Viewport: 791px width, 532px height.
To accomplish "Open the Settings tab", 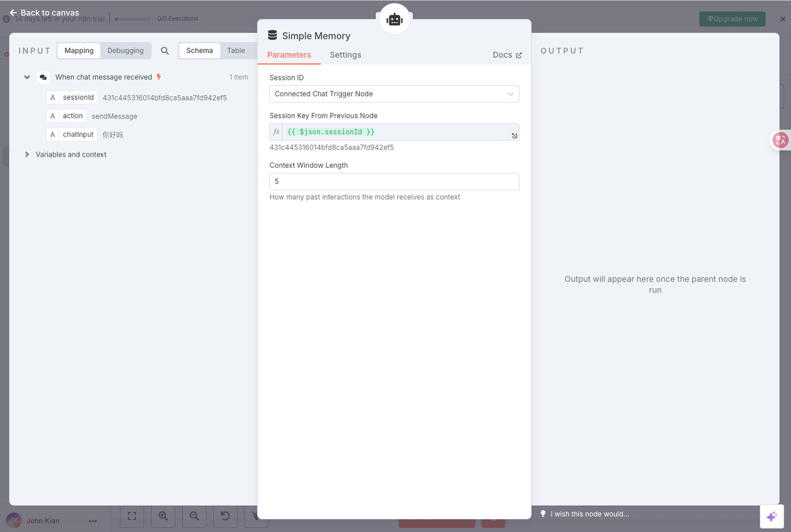I will click(345, 55).
